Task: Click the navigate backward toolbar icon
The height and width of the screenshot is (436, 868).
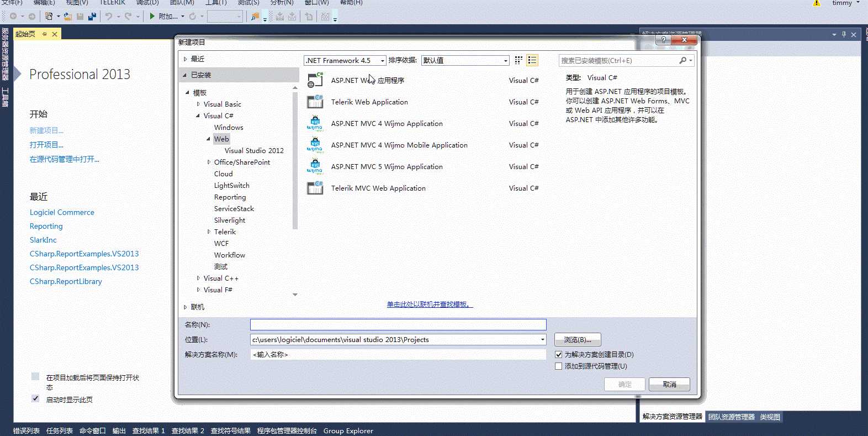Action: (13, 17)
